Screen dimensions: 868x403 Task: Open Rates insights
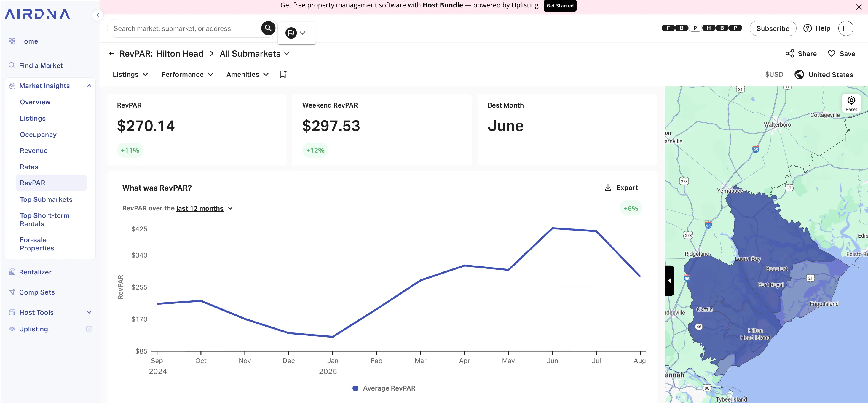(x=29, y=167)
